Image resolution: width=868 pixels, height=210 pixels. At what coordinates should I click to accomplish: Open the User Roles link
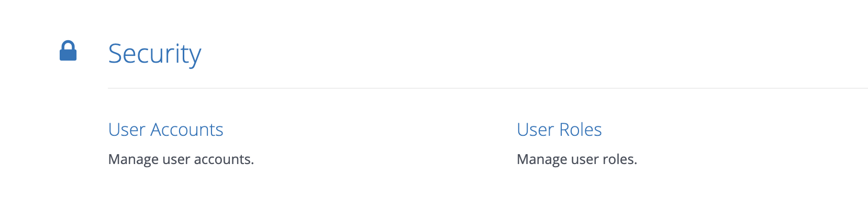point(559,130)
